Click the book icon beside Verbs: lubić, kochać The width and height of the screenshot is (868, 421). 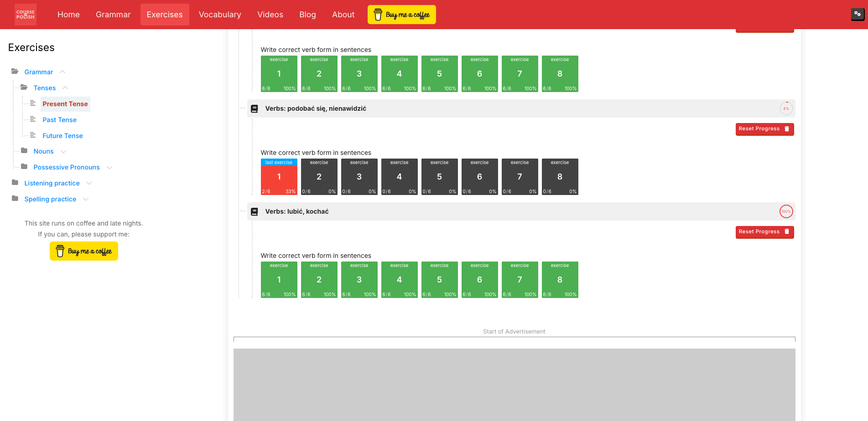[255, 211]
